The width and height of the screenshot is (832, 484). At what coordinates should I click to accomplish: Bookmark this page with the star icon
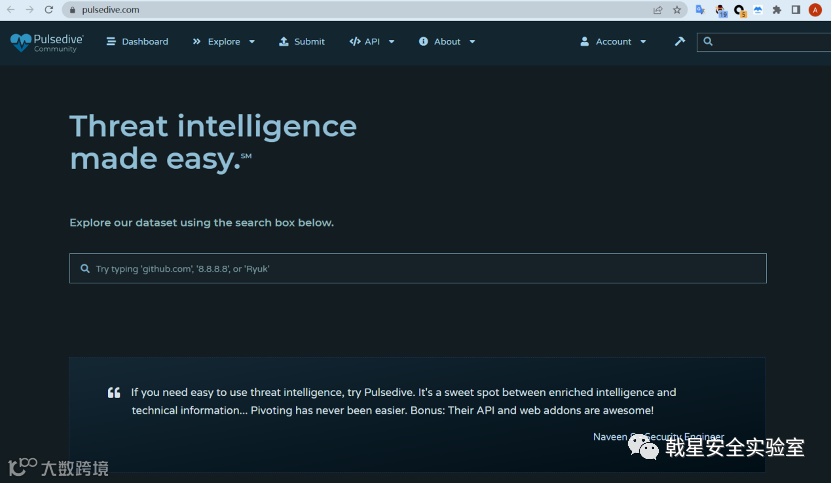tap(677, 10)
